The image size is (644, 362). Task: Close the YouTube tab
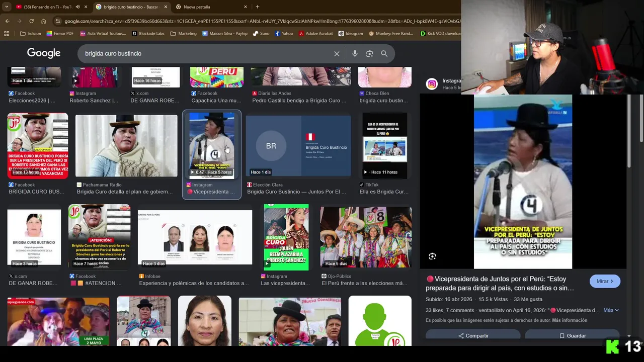86,7
